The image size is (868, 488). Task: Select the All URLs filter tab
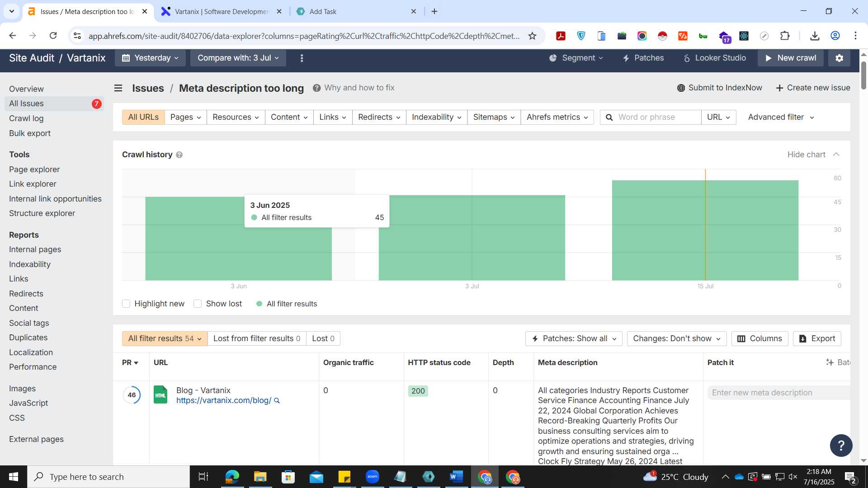143,117
